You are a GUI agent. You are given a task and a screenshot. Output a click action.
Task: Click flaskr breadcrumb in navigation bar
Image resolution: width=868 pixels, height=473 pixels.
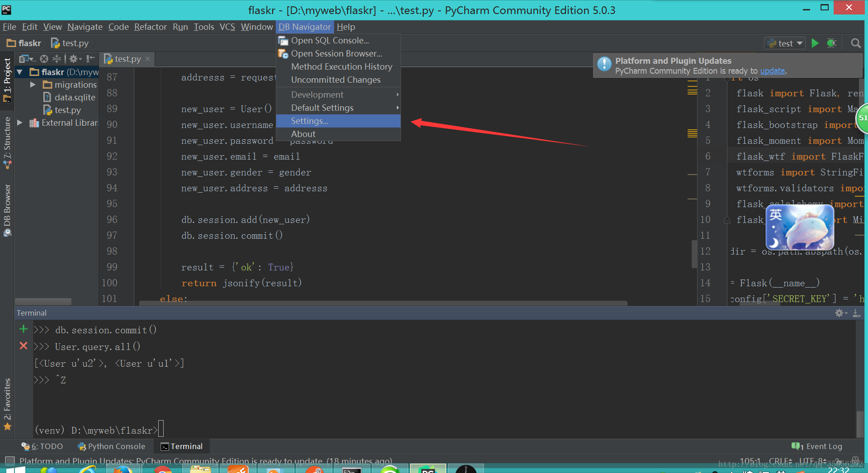click(24, 43)
